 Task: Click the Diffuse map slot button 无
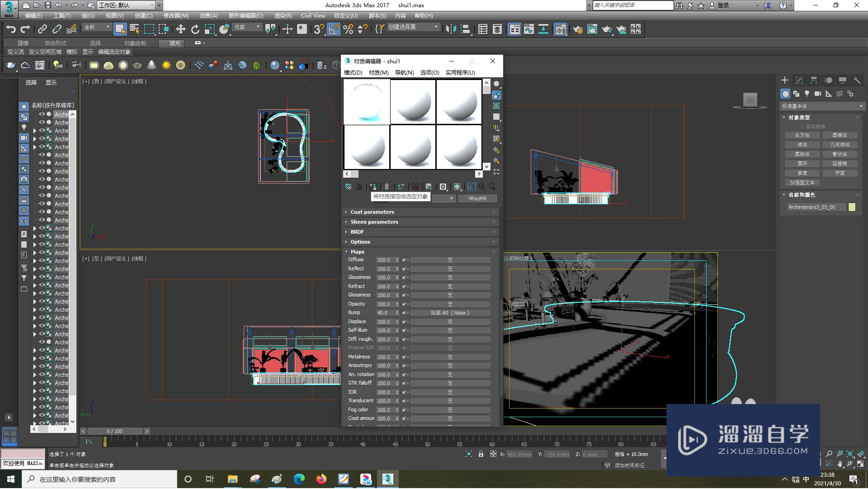[450, 260]
